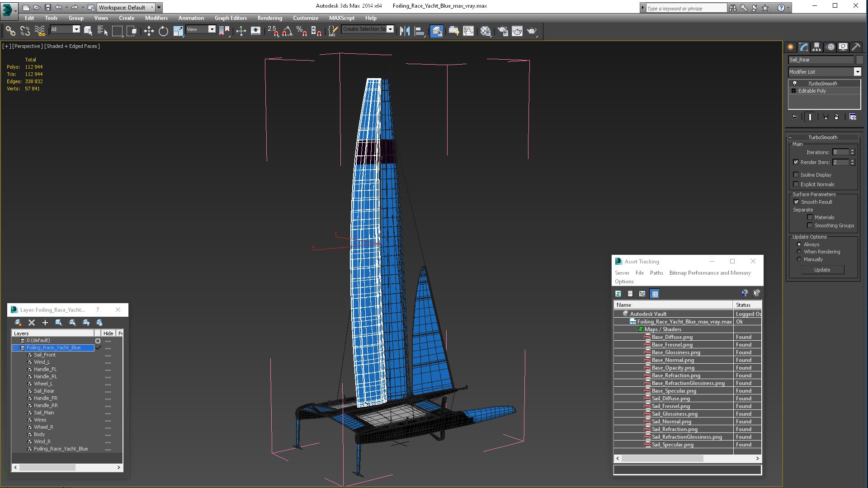868x488 pixels.
Task: Click the Mirror tool icon
Action: [405, 31]
